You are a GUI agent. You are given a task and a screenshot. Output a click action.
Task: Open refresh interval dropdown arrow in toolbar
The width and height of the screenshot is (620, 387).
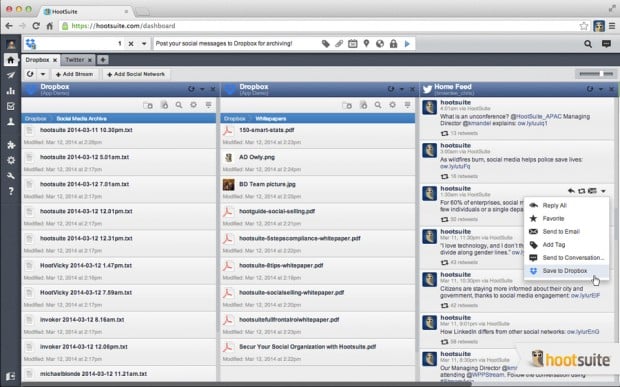[43, 74]
